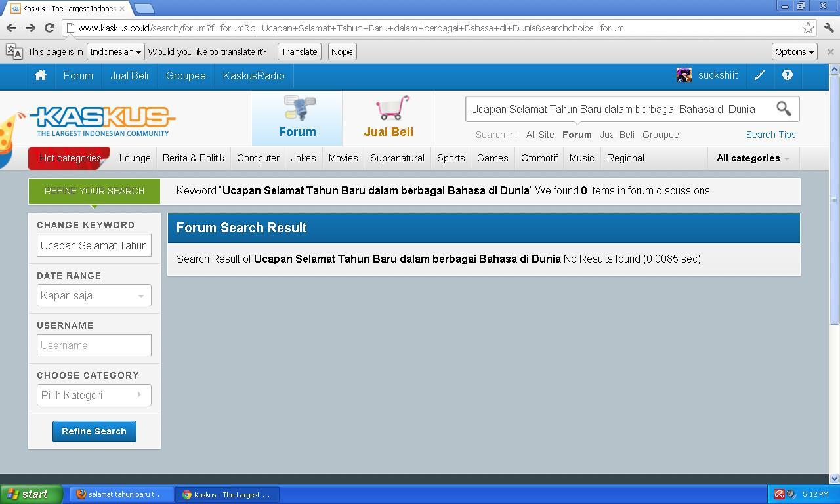
Task: Click Forum in top navigation
Action: pyautogui.click(x=78, y=75)
